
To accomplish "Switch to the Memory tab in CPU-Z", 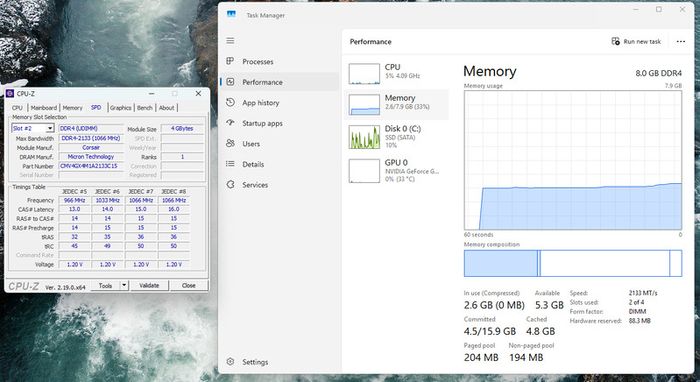I will pos(72,108).
